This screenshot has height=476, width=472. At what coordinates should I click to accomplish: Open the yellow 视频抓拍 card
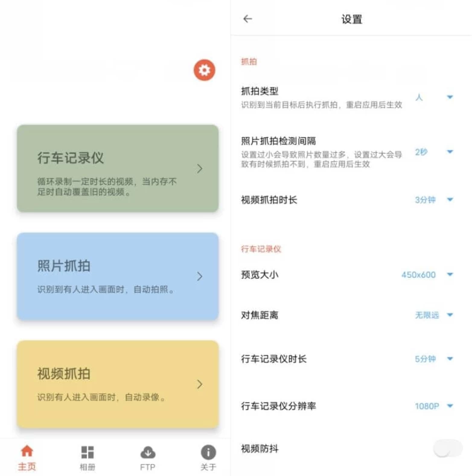[x=117, y=384]
